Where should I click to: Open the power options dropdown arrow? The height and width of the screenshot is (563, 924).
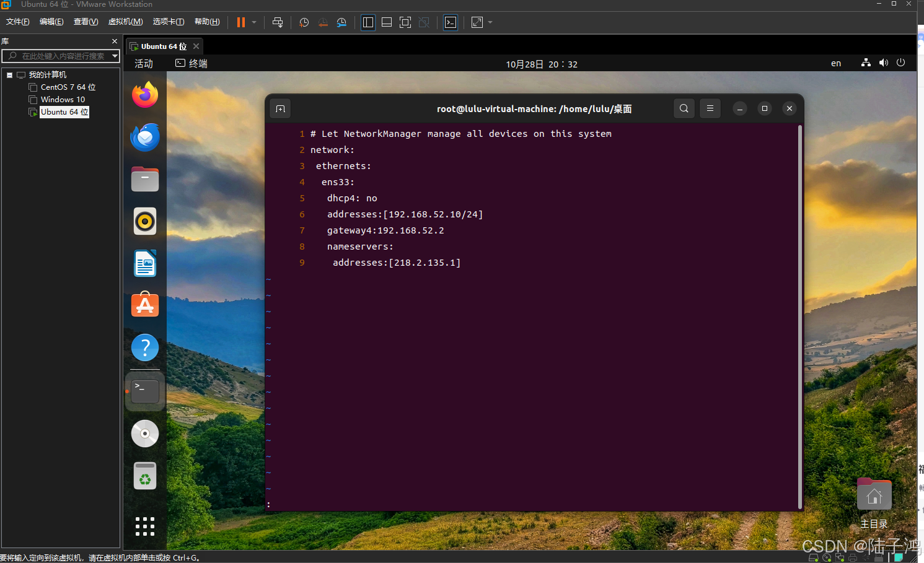(253, 22)
